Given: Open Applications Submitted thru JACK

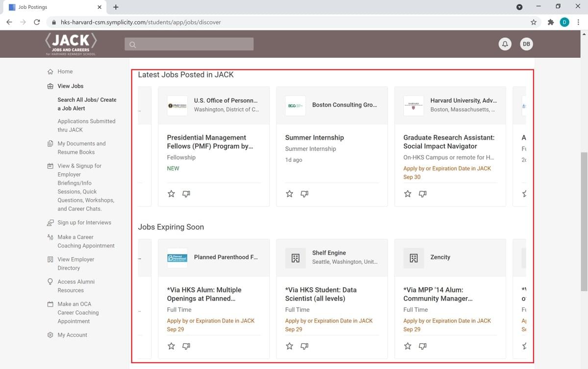Looking at the screenshot, I should [86, 125].
